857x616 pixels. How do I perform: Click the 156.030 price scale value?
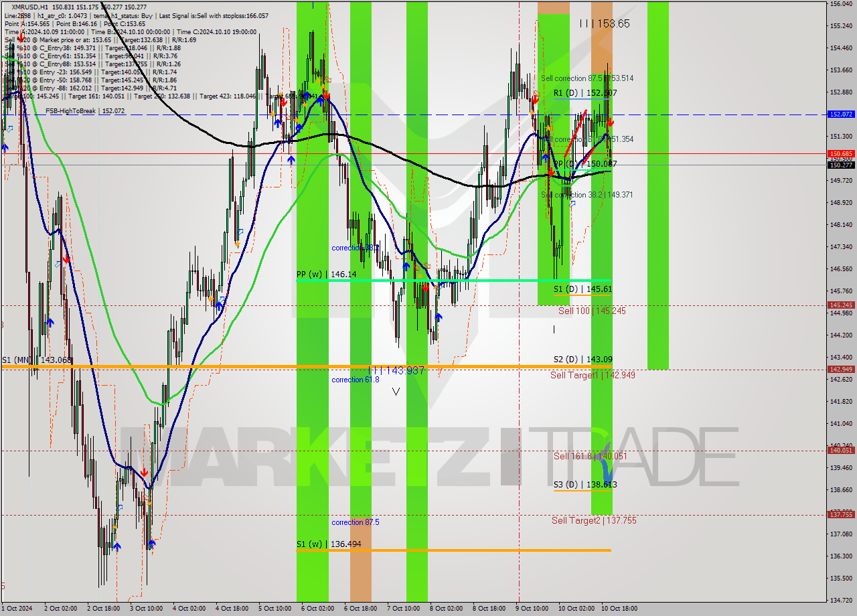click(x=841, y=4)
